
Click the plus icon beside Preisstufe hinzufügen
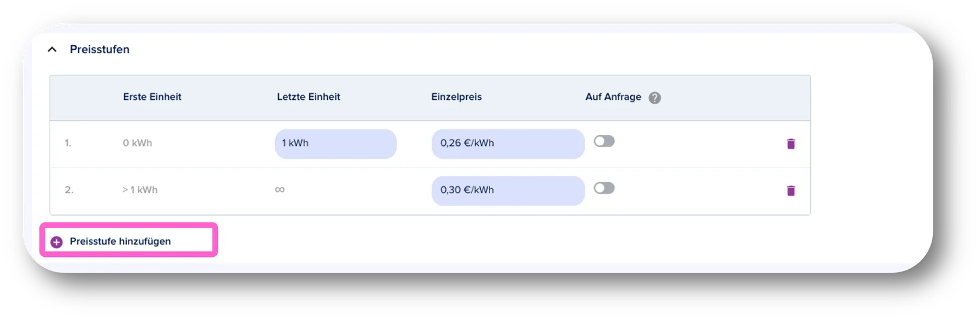56,242
